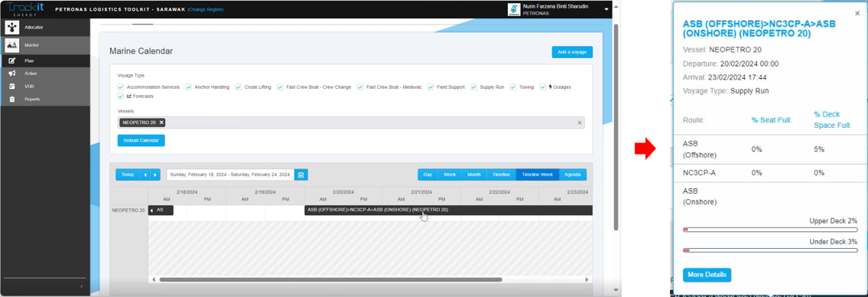Open the Marine module icon
868x297 pixels.
click(11, 45)
